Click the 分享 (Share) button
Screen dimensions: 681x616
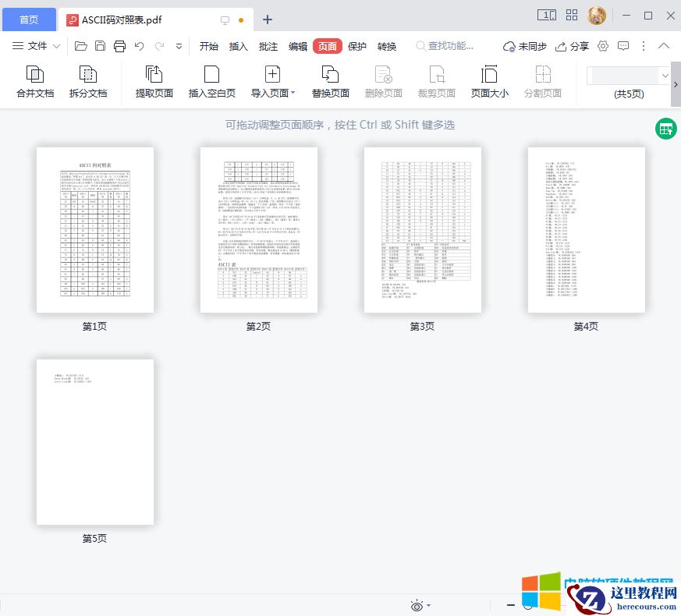[x=572, y=46]
